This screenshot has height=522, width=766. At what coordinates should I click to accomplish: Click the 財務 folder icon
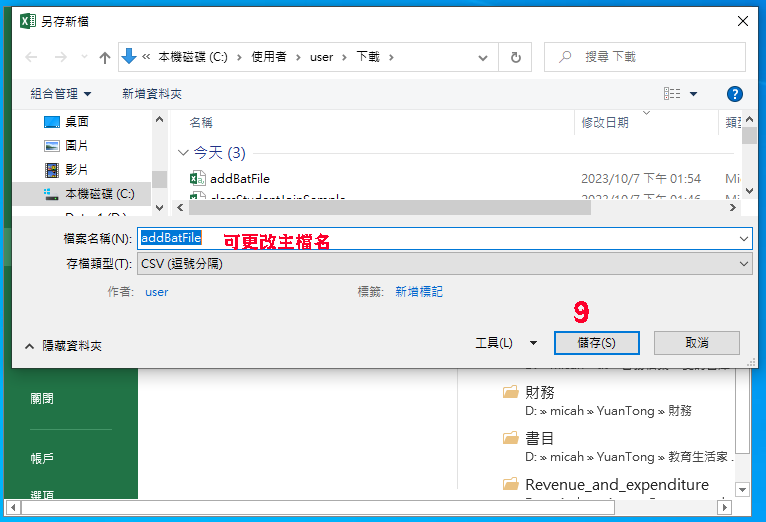tap(511, 392)
